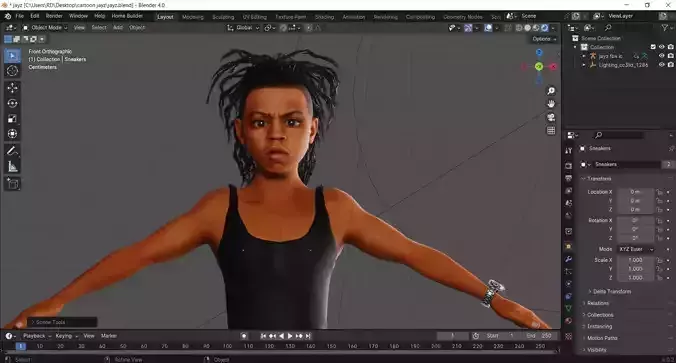
Task: Toggle show gizmo button
Action: click(x=468, y=28)
